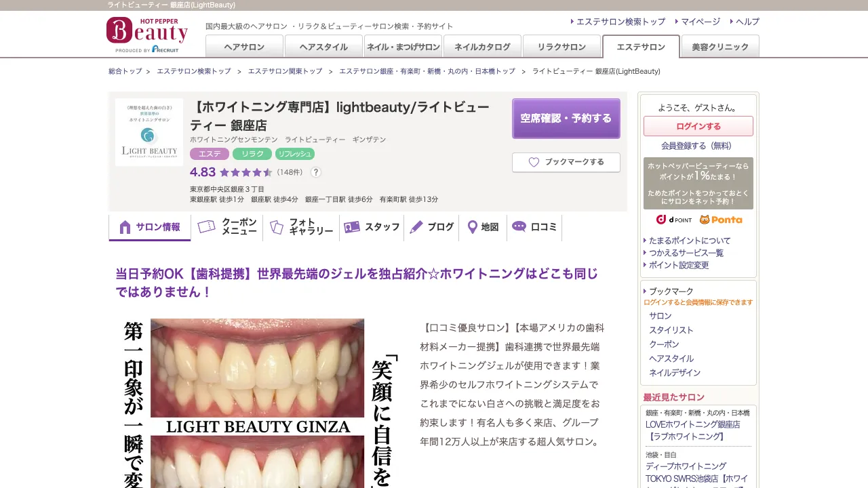
Task: Open the サロン情報 tab
Action: [x=150, y=227]
